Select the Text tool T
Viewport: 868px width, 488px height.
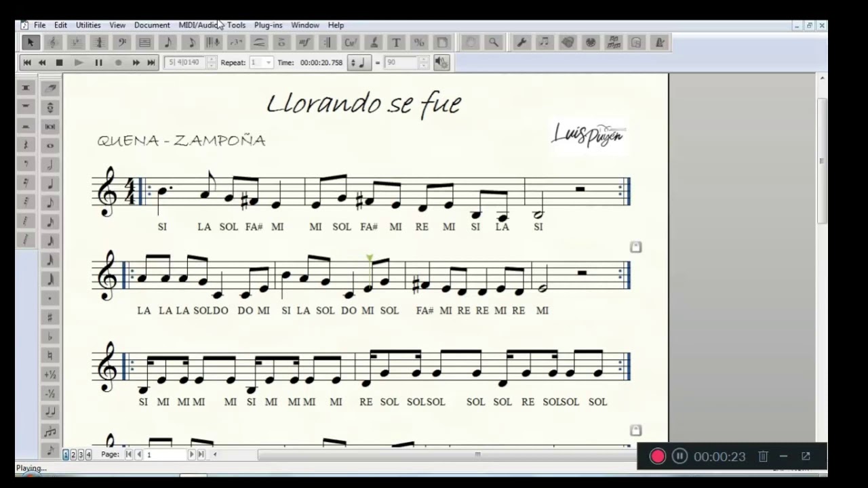click(396, 43)
